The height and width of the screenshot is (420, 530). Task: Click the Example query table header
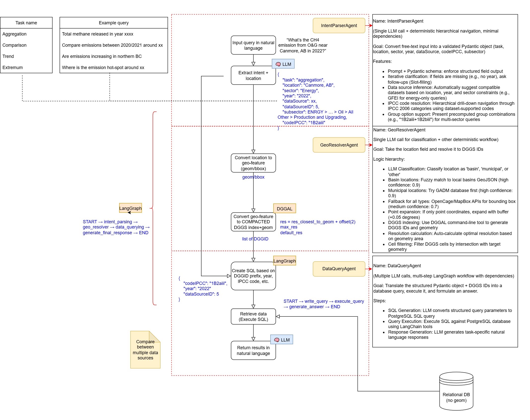point(114,23)
